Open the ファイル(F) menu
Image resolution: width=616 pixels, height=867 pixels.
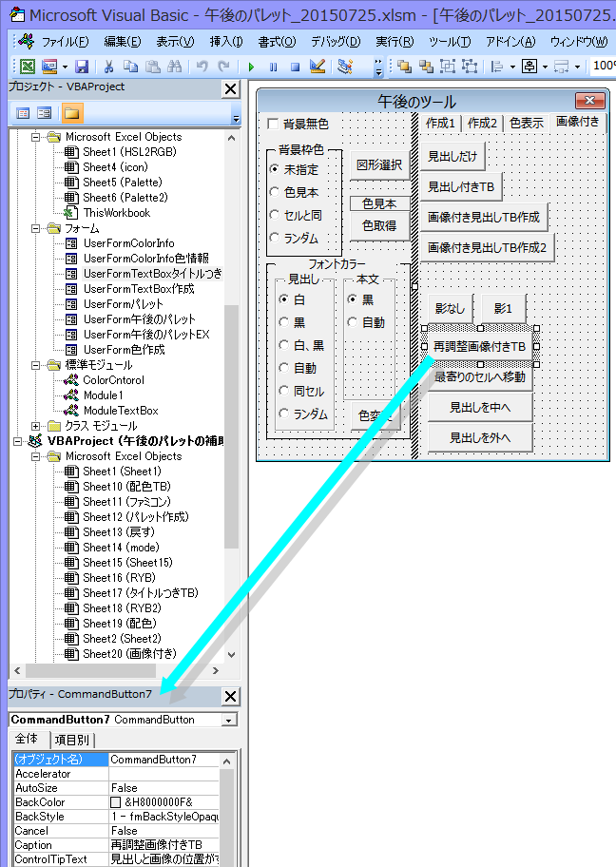click(x=66, y=42)
